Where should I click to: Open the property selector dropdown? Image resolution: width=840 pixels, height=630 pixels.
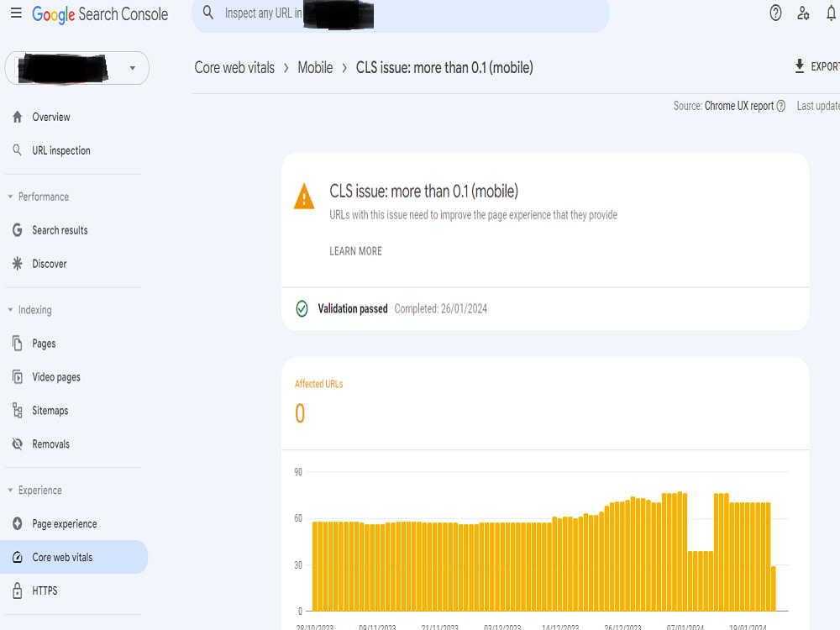[x=76, y=68]
